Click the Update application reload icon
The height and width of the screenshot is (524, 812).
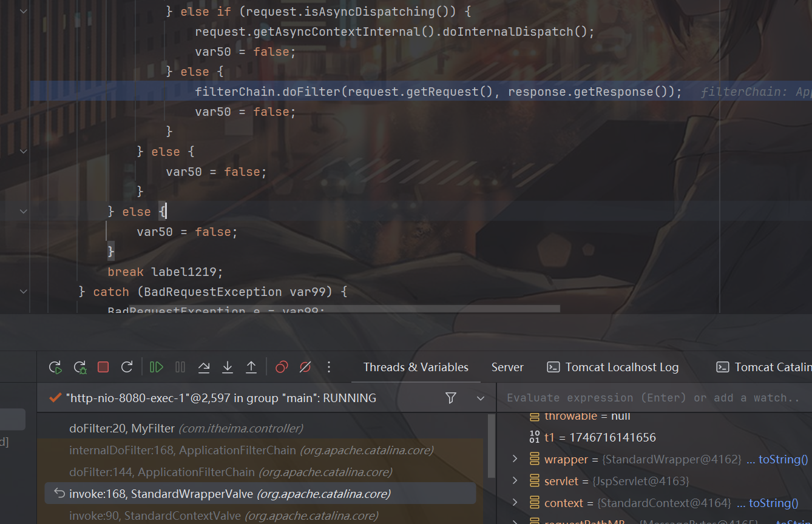coord(127,367)
